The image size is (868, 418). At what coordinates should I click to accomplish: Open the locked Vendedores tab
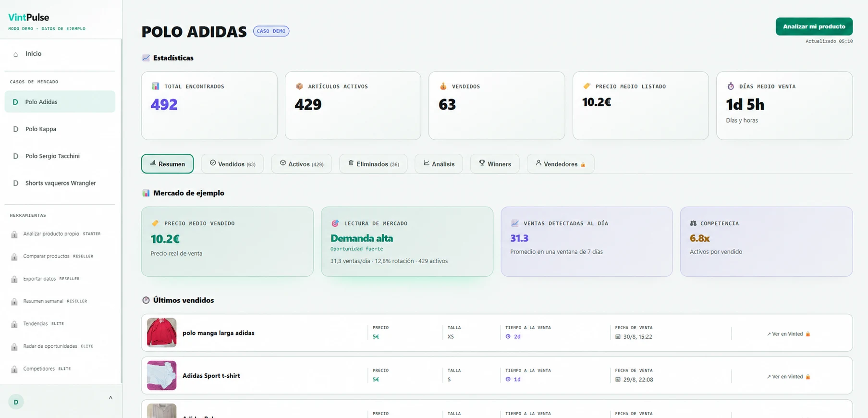(x=561, y=164)
